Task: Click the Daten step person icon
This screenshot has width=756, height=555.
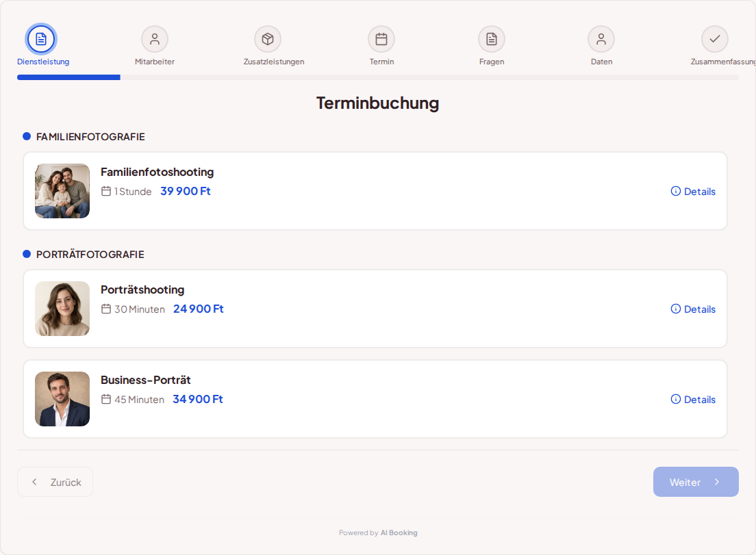Action: click(x=601, y=39)
